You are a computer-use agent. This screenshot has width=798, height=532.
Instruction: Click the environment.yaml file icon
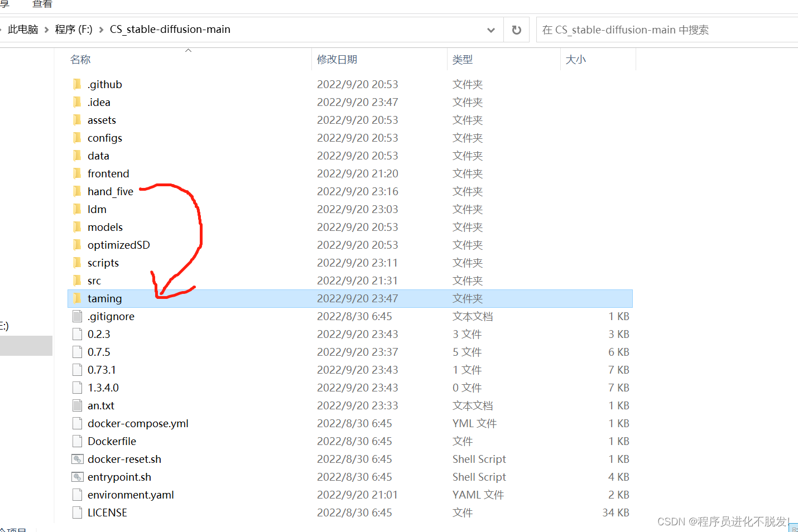click(x=77, y=495)
